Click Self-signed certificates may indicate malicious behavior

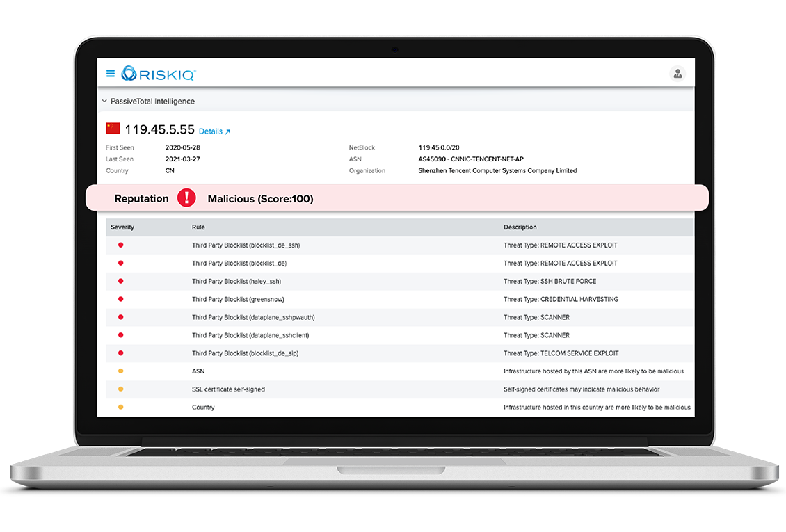(582, 389)
